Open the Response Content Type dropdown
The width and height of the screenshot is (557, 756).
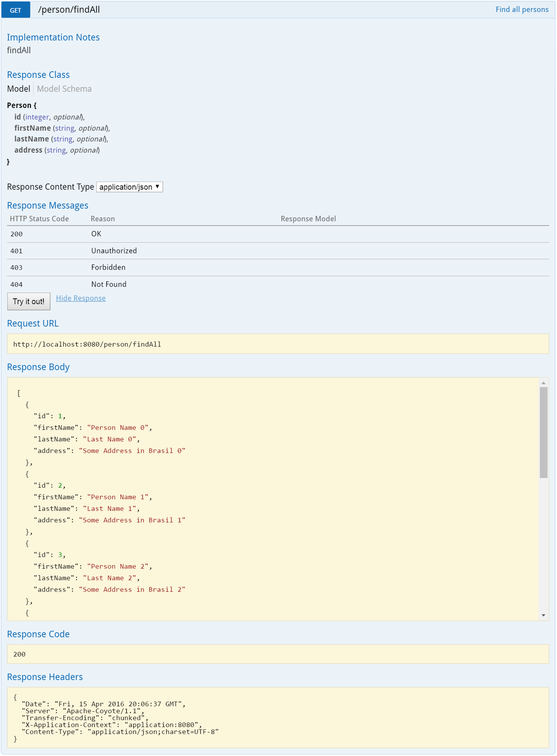point(129,187)
